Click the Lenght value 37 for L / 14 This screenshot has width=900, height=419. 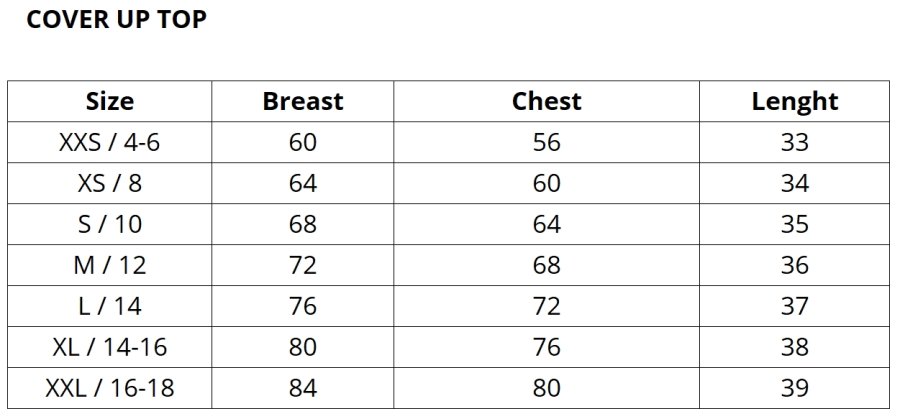[x=794, y=306]
